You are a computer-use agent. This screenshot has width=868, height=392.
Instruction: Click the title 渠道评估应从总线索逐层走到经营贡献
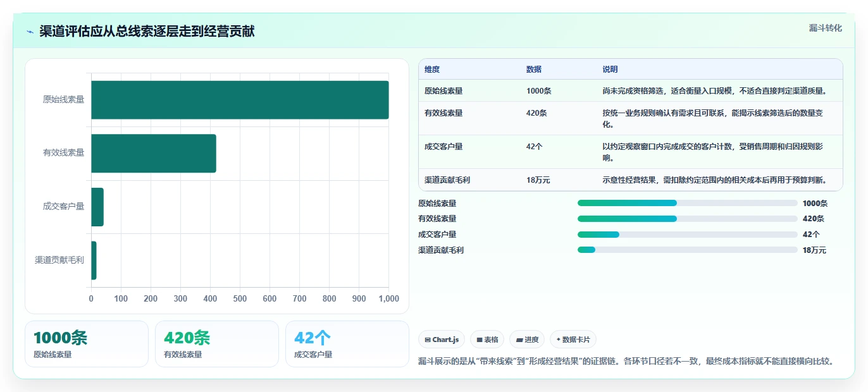[147, 32]
